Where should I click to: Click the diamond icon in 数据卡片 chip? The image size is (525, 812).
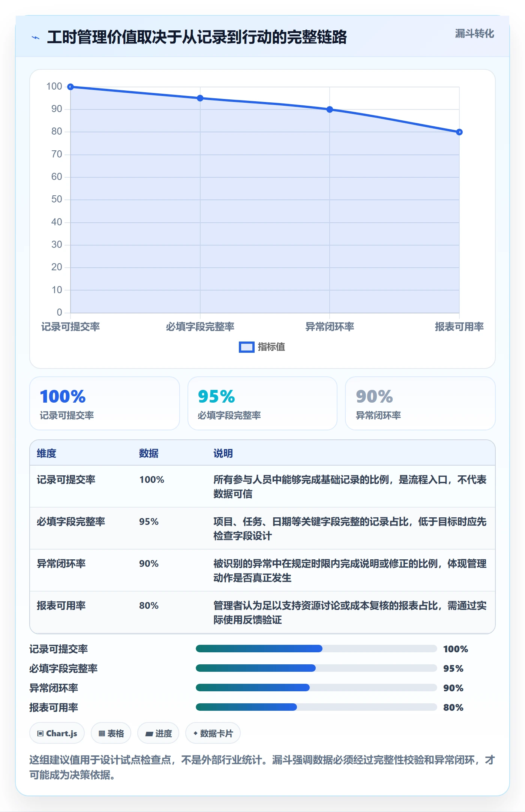(195, 733)
